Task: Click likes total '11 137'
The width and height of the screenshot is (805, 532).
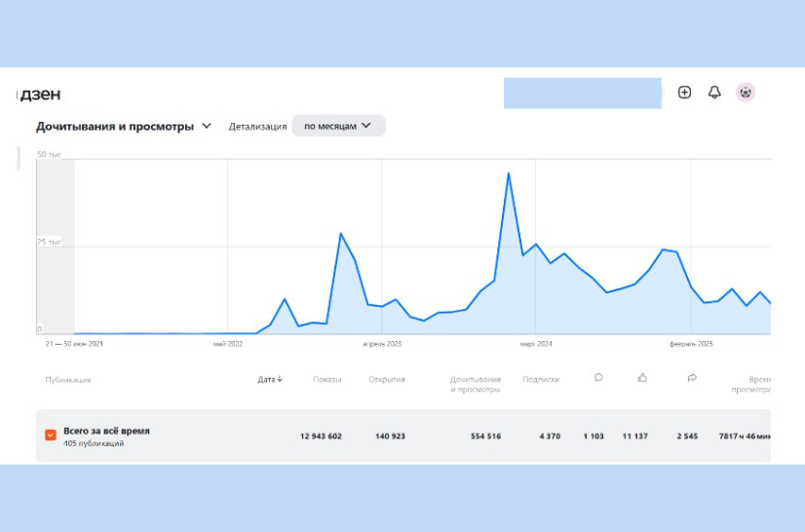Action: 635,437
